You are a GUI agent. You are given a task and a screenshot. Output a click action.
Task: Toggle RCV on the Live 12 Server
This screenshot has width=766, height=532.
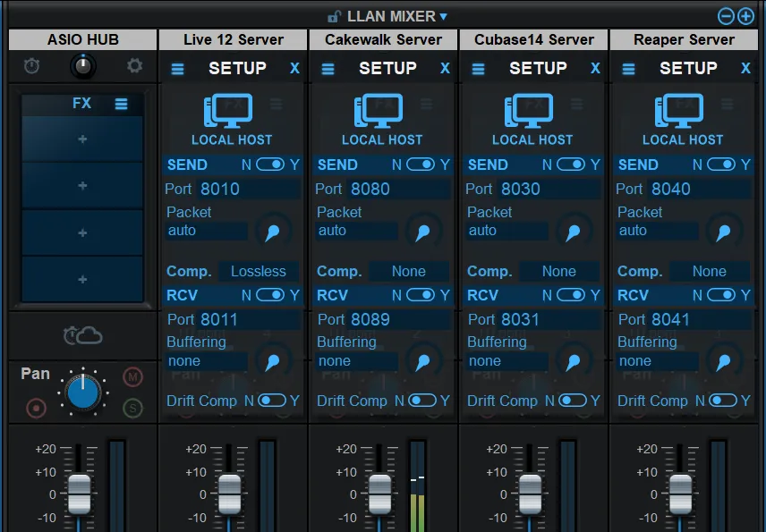click(x=270, y=295)
